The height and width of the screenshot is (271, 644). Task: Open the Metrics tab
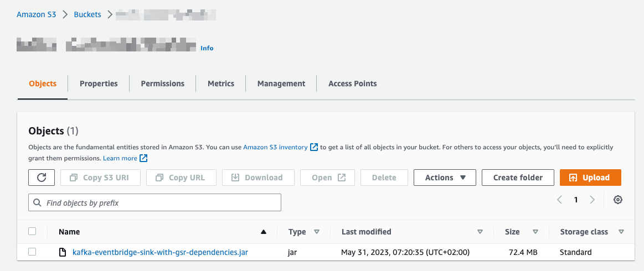click(x=221, y=84)
